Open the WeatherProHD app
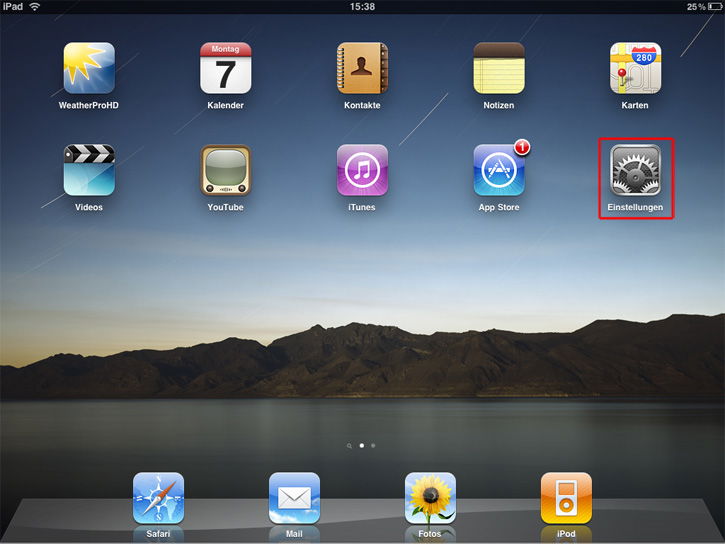The height and width of the screenshot is (544, 725). click(x=89, y=68)
